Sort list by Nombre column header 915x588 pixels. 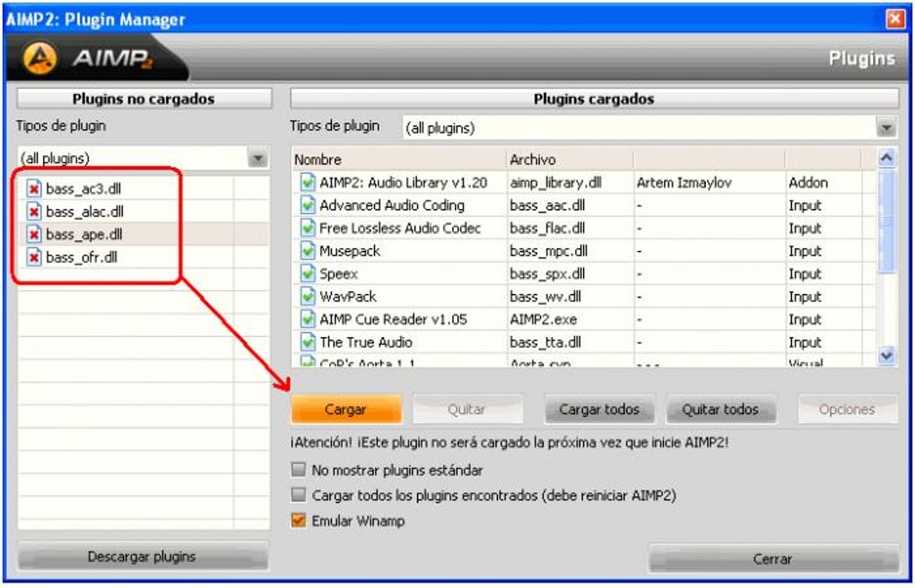tap(399, 160)
